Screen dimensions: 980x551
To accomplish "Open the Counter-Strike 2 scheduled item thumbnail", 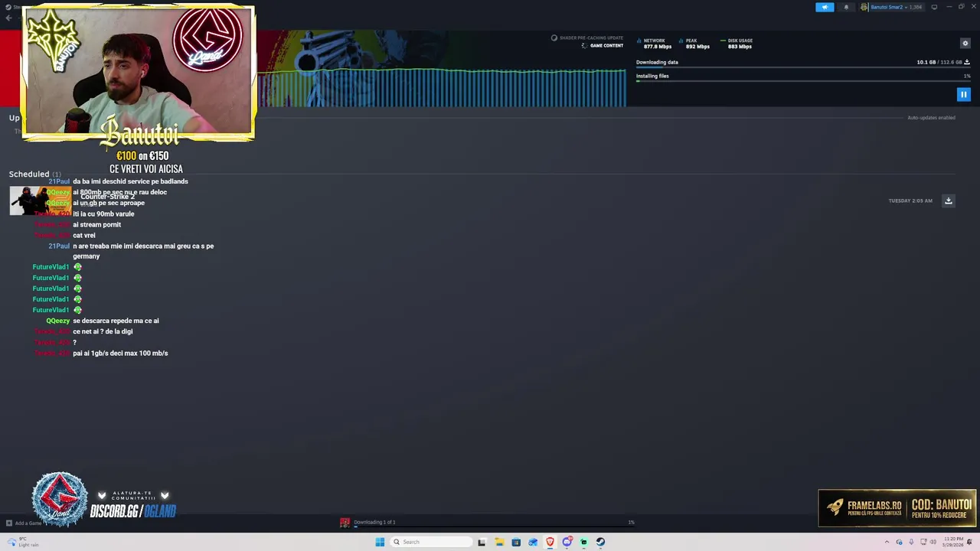I will 40,201.
